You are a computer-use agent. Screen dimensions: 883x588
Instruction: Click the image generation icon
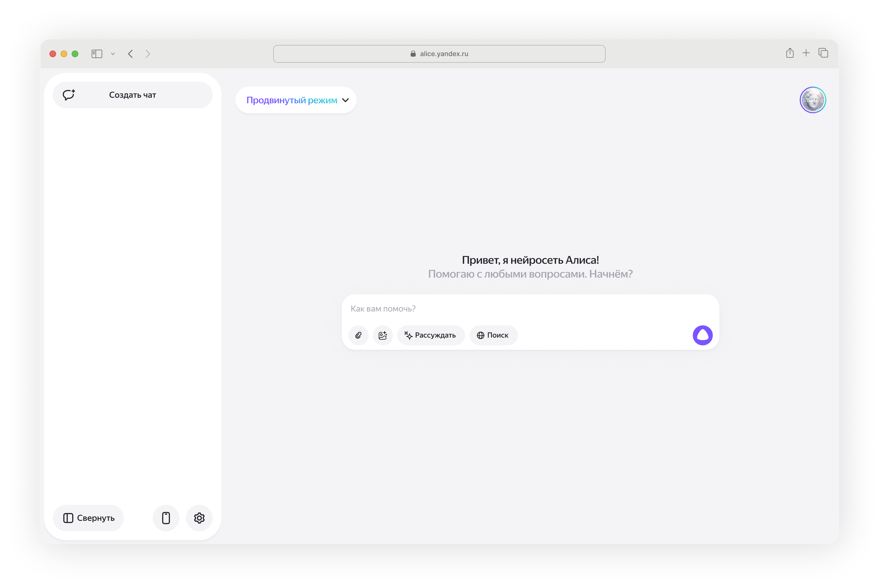[383, 335]
